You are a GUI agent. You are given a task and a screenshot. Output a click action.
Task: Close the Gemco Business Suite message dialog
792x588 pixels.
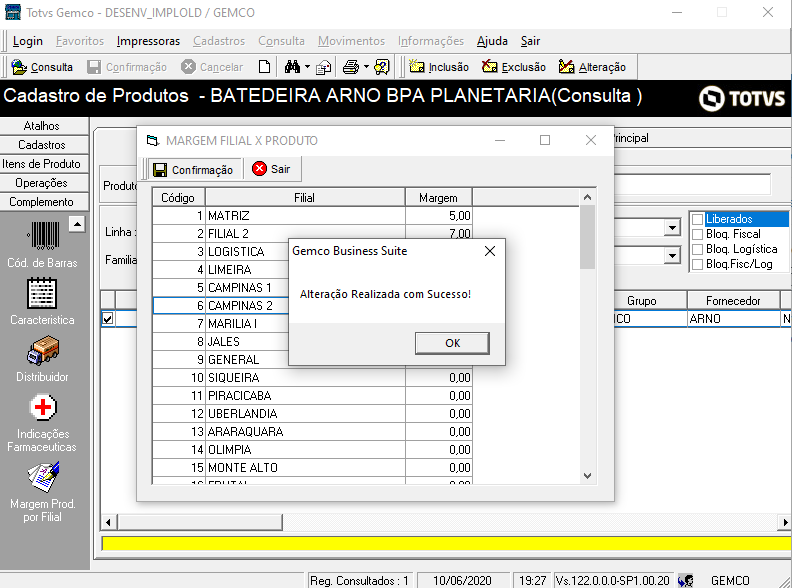pos(489,251)
